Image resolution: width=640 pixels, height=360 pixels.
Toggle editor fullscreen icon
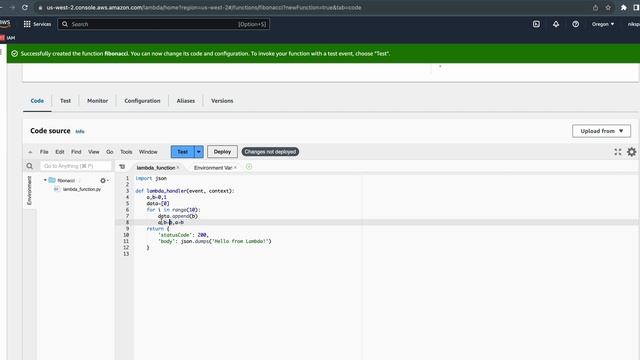(618, 152)
